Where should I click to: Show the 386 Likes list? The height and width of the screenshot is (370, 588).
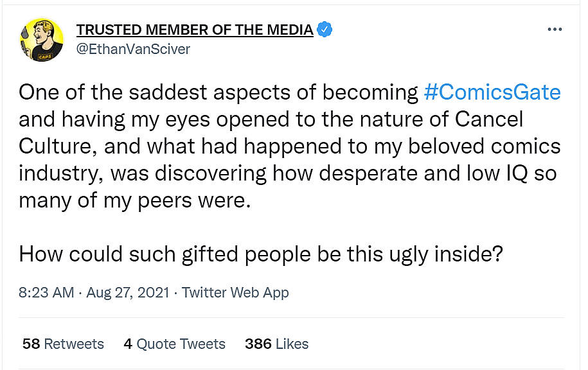pos(276,344)
